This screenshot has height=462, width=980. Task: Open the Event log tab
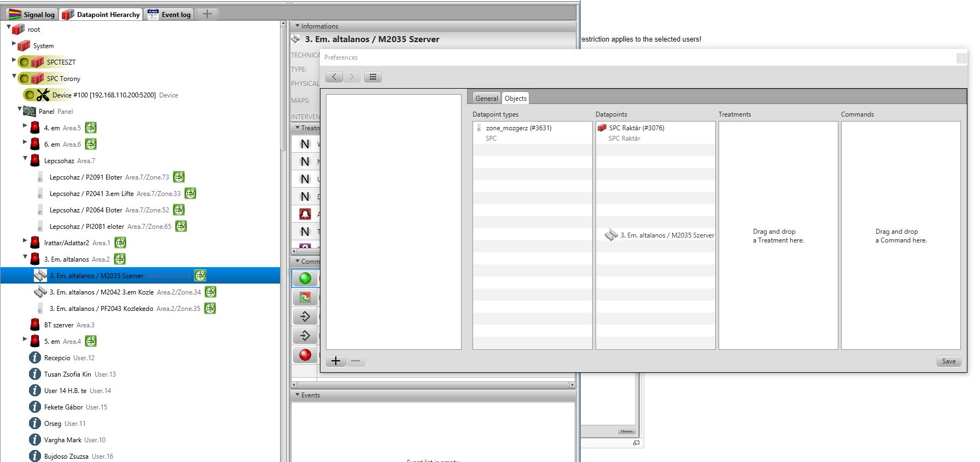(170, 15)
